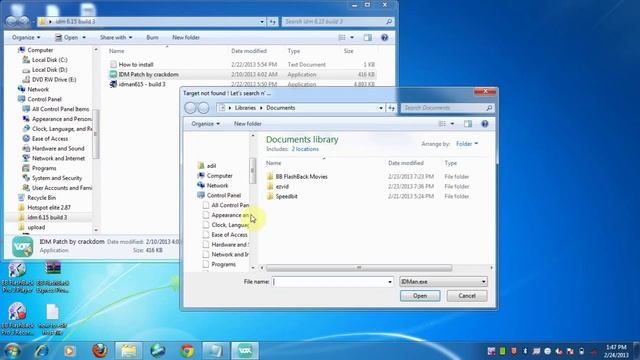This screenshot has width=640, height=360.
Task: Refresh the Documents location in the dialog
Action: [391, 108]
